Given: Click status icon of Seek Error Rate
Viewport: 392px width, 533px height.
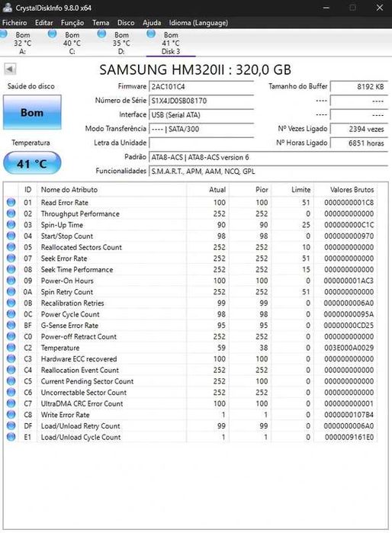Looking at the screenshot, I should [11, 258].
